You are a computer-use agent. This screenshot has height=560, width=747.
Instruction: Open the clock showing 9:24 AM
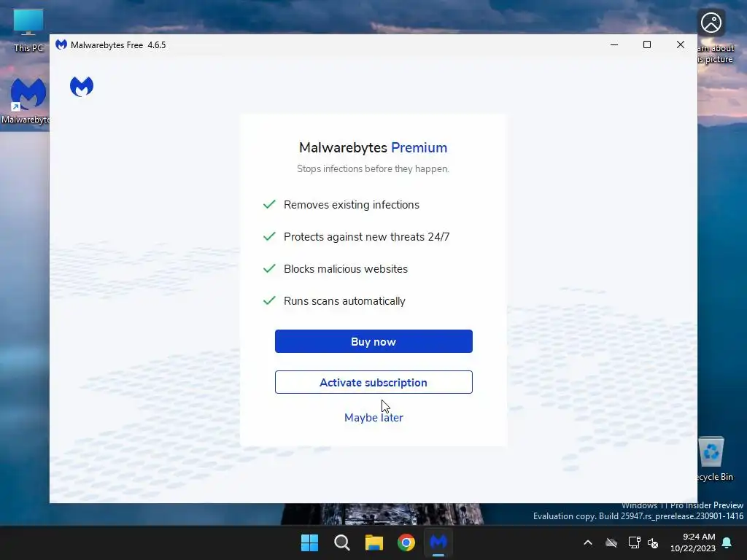click(x=693, y=542)
